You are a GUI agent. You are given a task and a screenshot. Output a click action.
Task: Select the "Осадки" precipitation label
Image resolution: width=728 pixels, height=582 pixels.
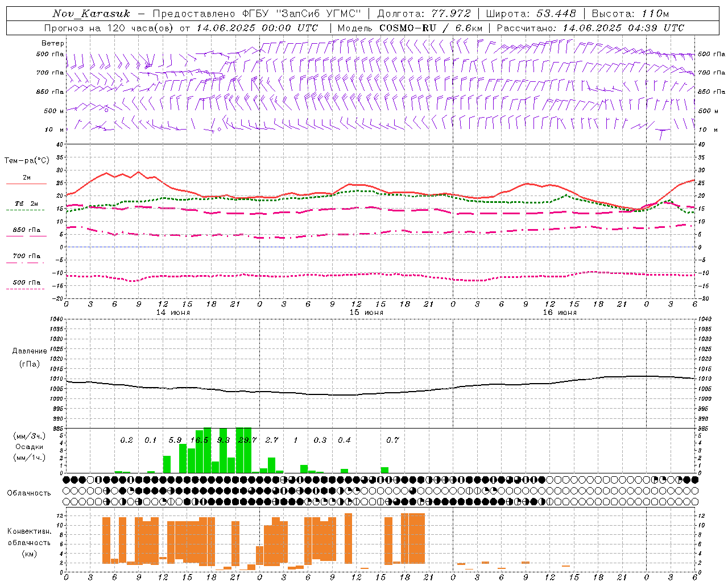point(29,447)
